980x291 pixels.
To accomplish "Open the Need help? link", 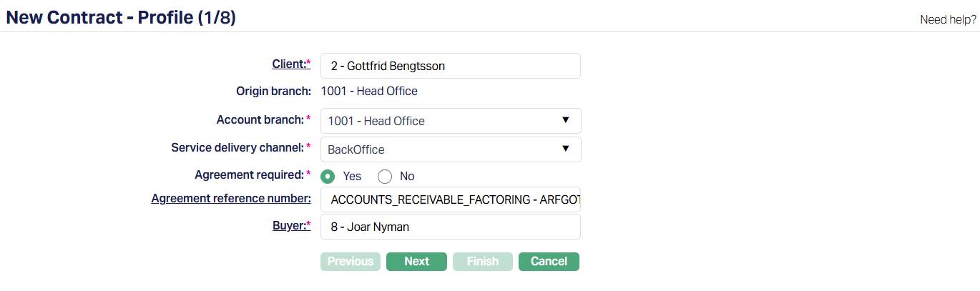I will pos(948,20).
